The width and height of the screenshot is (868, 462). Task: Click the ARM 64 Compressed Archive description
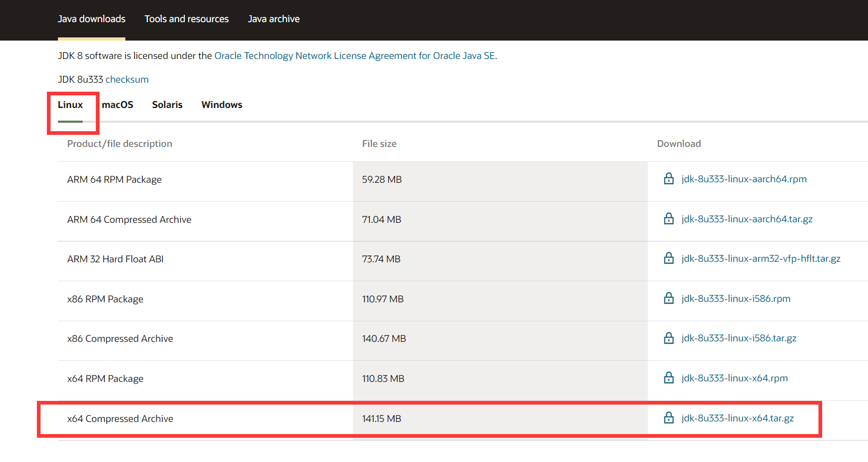pos(129,220)
